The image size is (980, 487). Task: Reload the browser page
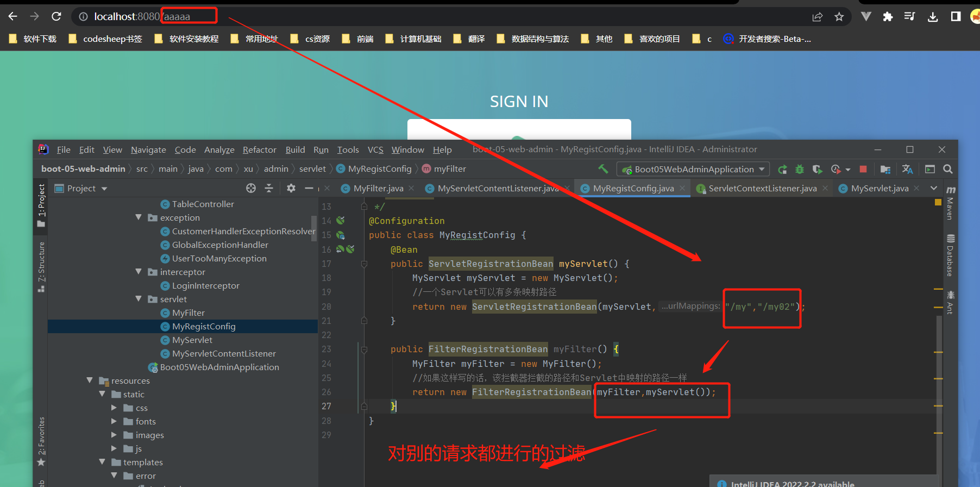[56, 16]
